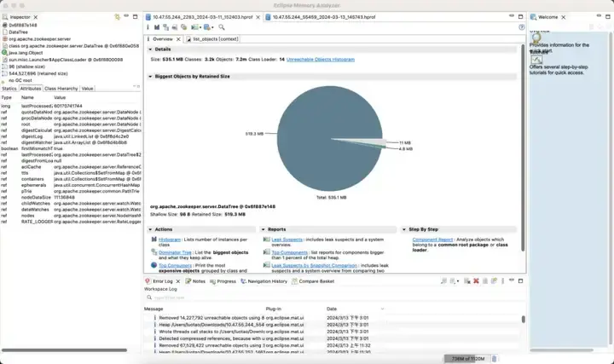Click the red X delete log icon
614x364 pixels.
tap(476, 281)
